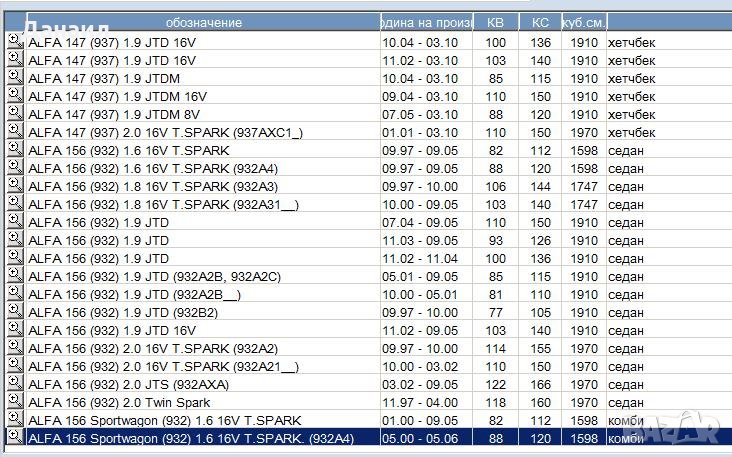
Task: Open magnifier for ALFA 156 1.6 16V T.SPARK (932A4) sedan
Action: click(x=14, y=167)
